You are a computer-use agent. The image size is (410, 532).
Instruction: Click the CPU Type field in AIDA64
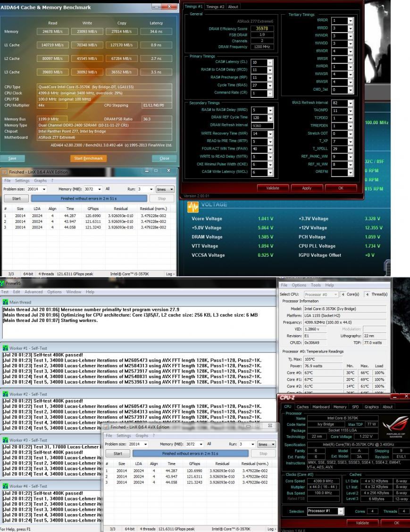pyautogui.click(x=104, y=87)
